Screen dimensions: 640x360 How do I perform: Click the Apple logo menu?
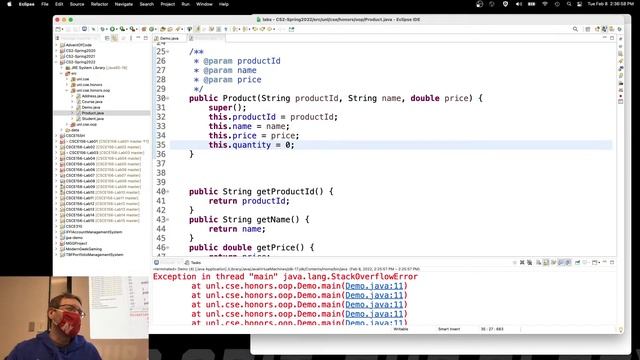tap(9, 4)
